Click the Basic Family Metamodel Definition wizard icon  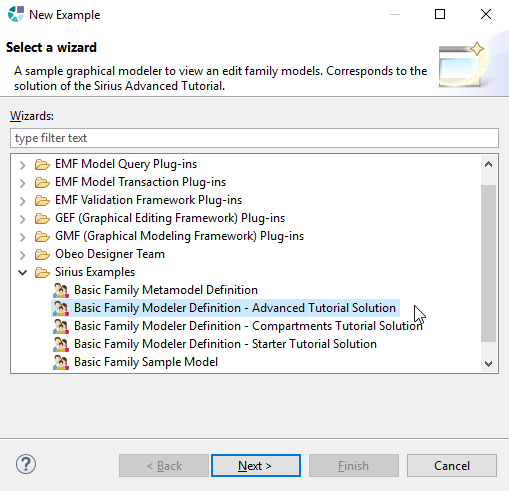point(61,290)
